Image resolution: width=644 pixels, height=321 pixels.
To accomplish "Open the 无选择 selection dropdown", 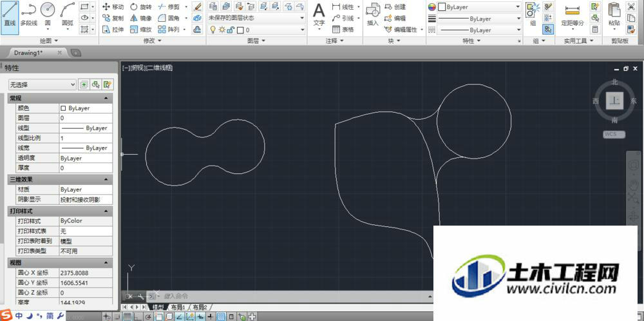I will point(43,84).
